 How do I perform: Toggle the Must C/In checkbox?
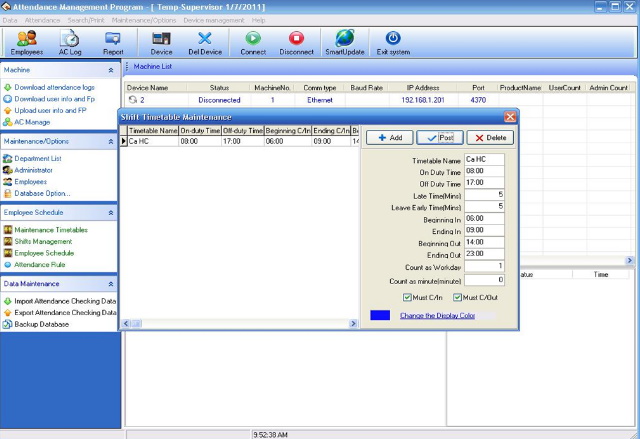(407, 297)
